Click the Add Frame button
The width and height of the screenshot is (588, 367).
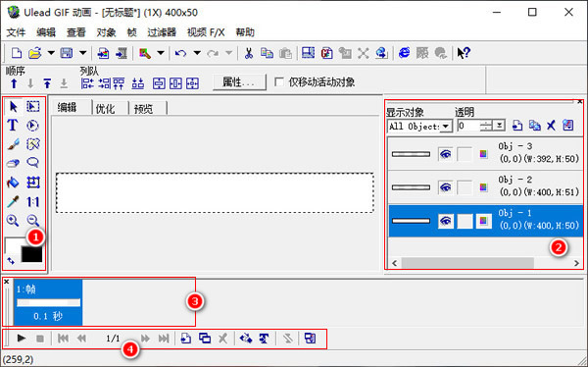[x=185, y=339]
